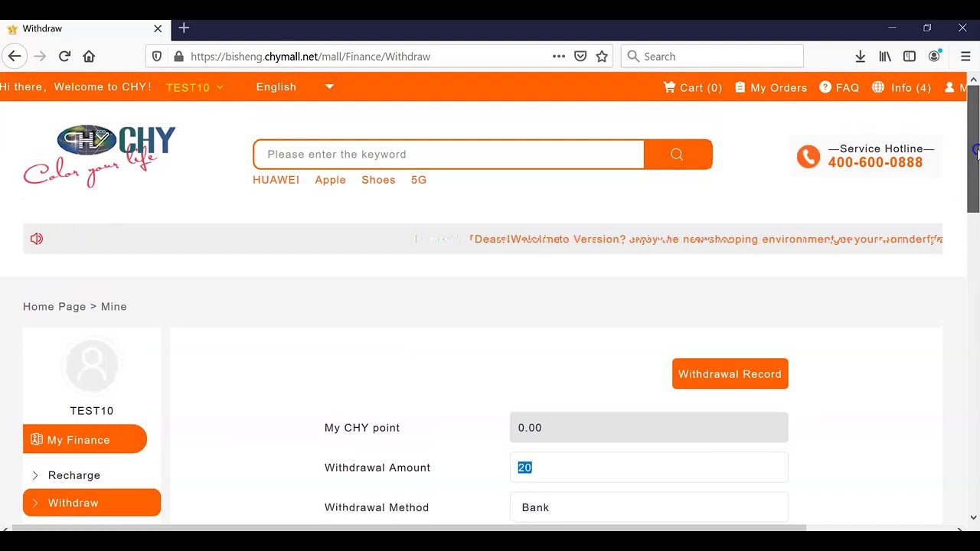Click the 400-600-0888 hotline number

875,162
